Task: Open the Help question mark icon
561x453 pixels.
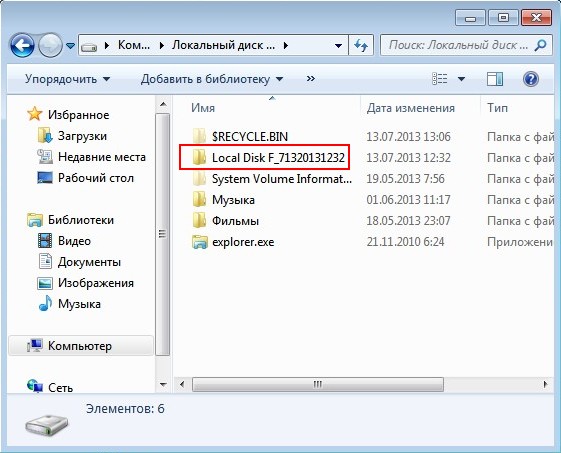Action: pos(531,79)
